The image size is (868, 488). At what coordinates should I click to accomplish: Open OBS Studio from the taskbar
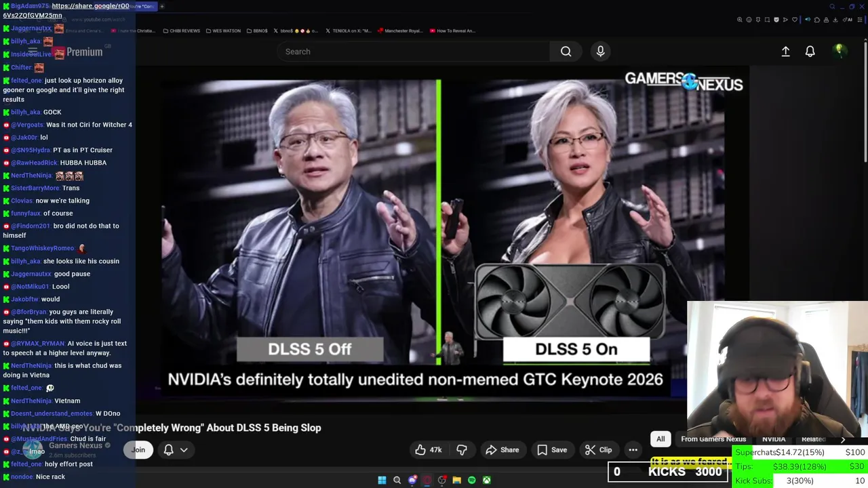[x=442, y=481]
